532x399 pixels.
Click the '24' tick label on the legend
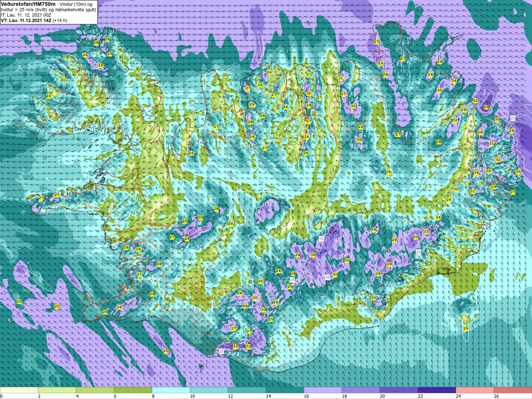(458, 396)
